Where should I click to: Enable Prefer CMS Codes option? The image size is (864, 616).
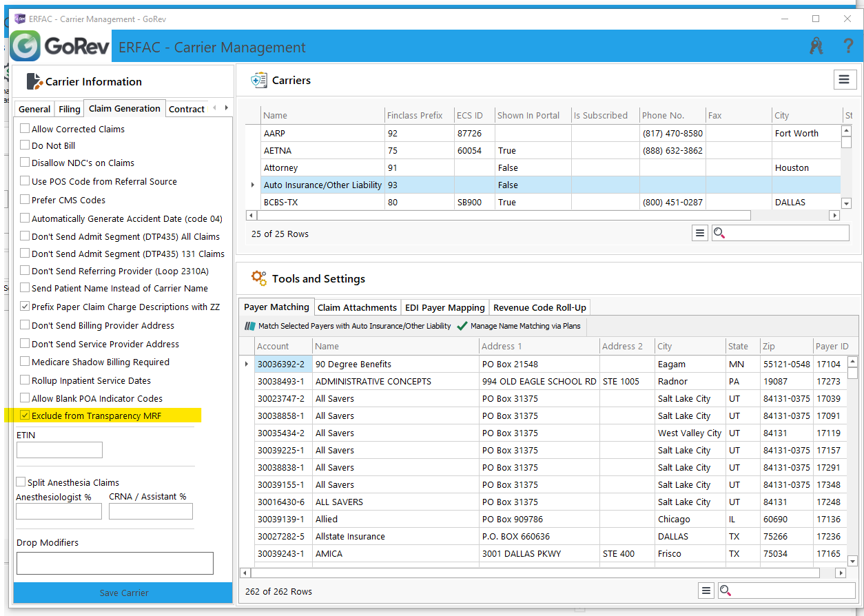pos(25,200)
